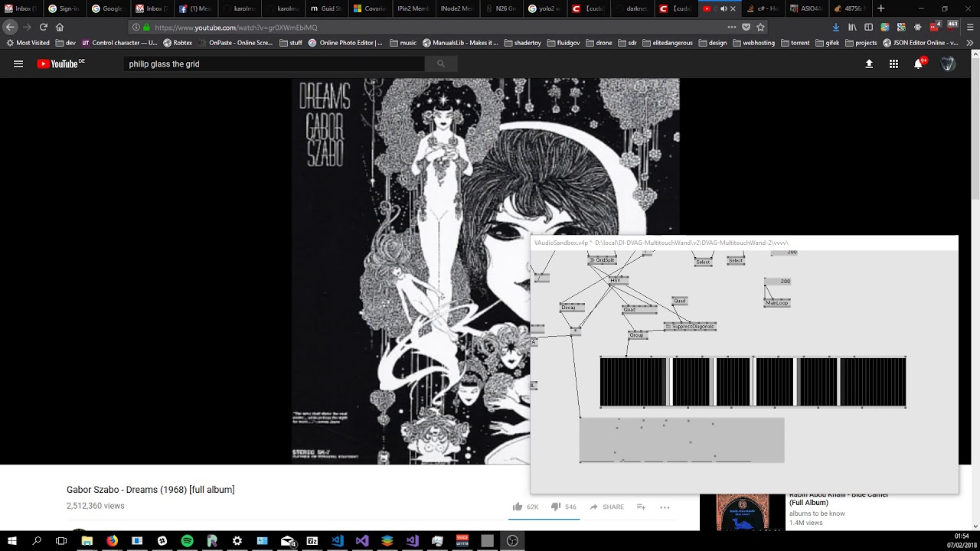This screenshot has width=980, height=551.
Task: Open the YouTube guide hamburger menu
Action: 18,64
